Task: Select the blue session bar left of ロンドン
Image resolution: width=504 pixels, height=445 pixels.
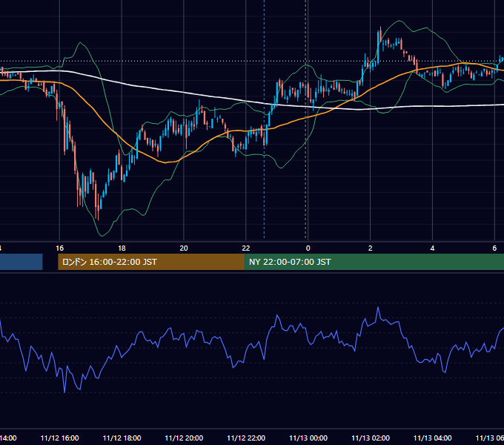Action: point(21,262)
